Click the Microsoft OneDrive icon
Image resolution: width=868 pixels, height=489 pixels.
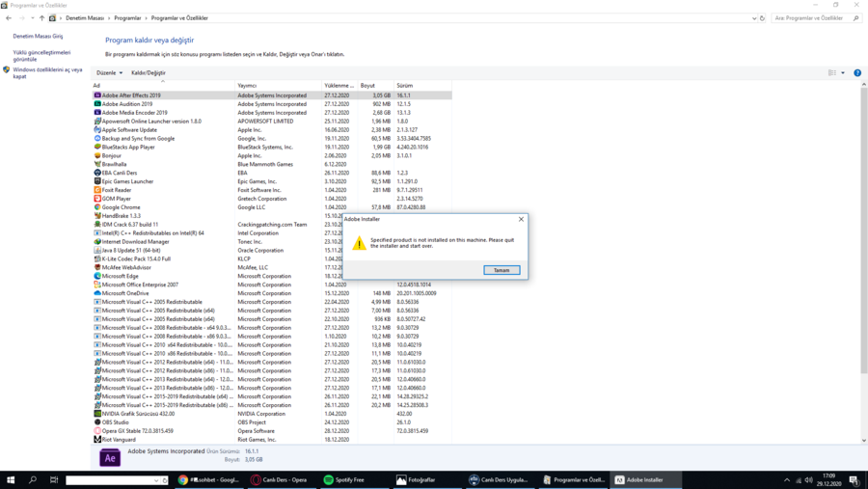[x=97, y=293]
